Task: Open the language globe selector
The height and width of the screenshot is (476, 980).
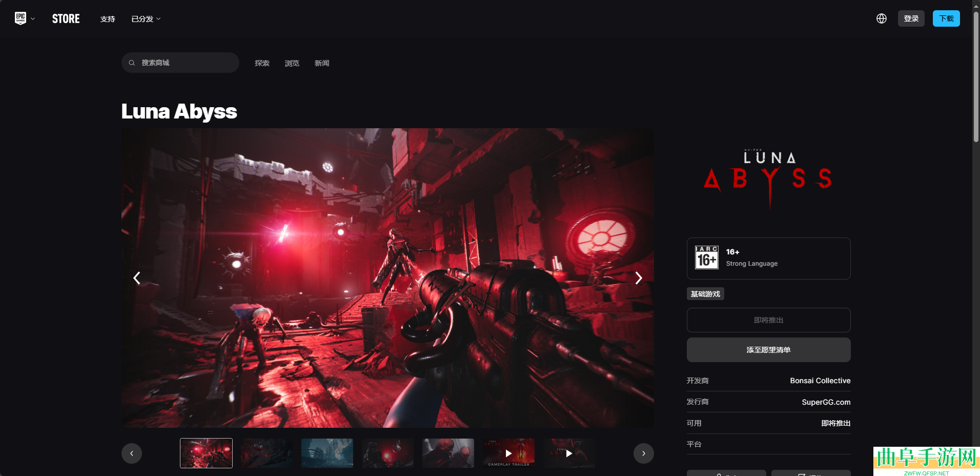Action: (x=882, y=18)
